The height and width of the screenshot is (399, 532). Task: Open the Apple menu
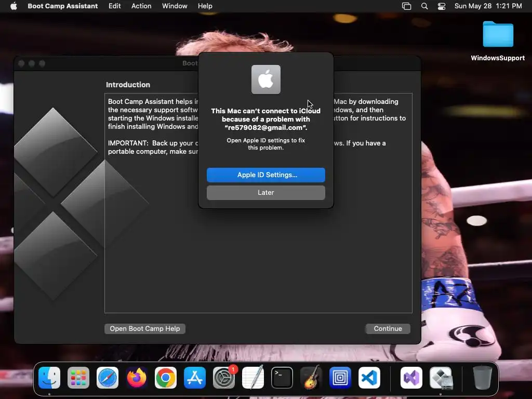tap(14, 6)
